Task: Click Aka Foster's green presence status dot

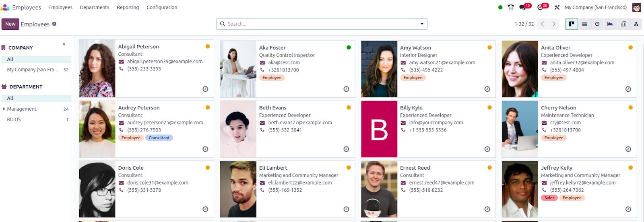Action: [349, 47]
